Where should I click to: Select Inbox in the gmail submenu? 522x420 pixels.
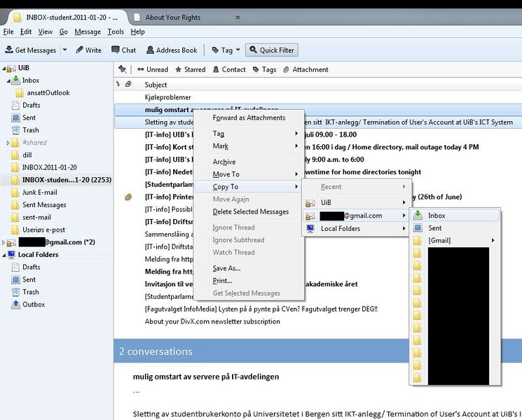pos(455,216)
